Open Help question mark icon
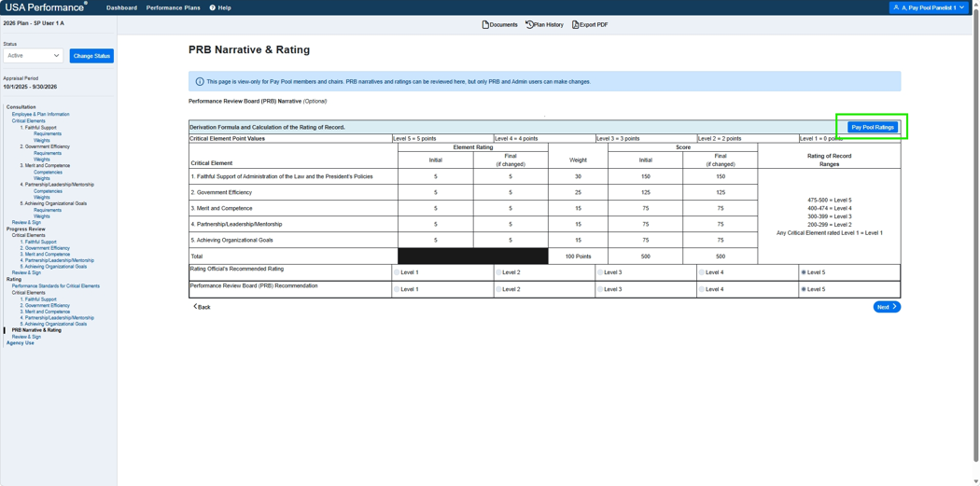This screenshot has width=980, height=486. [213, 7]
